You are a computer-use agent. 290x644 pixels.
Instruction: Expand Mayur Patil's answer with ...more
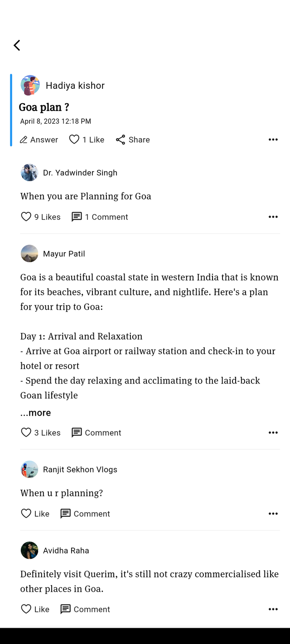click(36, 413)
